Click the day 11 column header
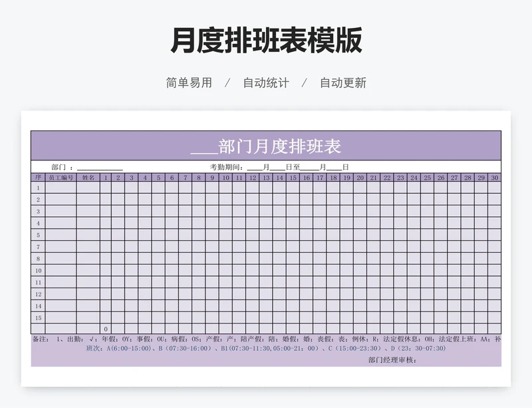532x408 pixels. 239,177
